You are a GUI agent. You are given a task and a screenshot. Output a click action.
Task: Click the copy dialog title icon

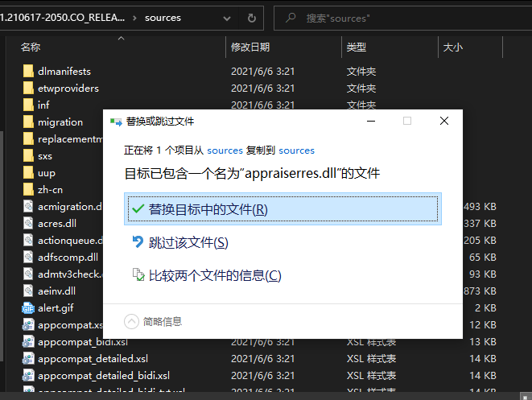[x=116, y=122]
